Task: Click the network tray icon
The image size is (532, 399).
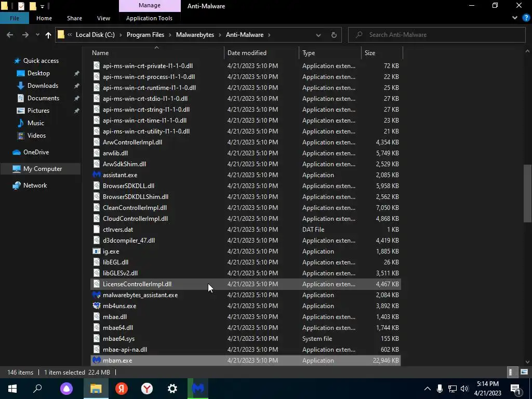Action: tap(453, 389)
